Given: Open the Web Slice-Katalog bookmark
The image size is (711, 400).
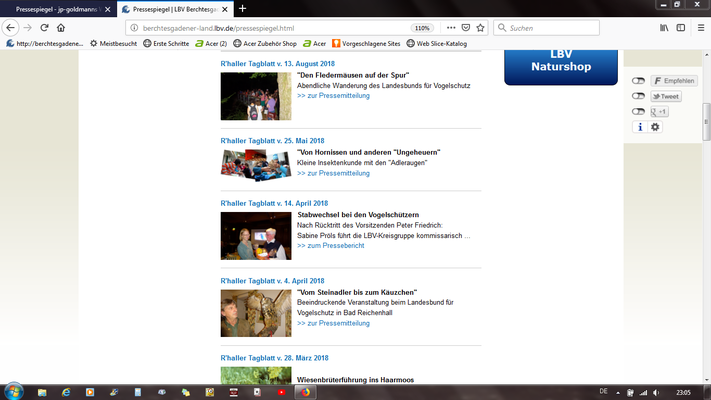Looking at the screenshot, I should tap(436, 44).
